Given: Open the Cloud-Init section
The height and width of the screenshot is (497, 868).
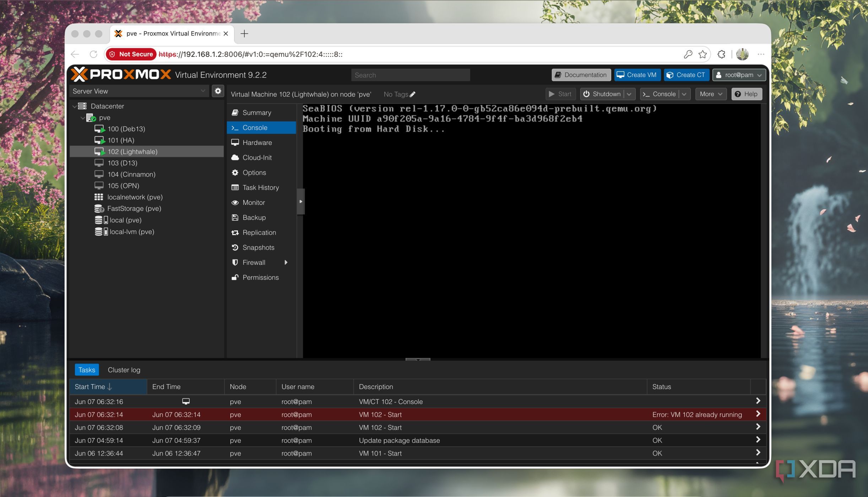Looking at the screenshot, I should (x=261, y=158).
